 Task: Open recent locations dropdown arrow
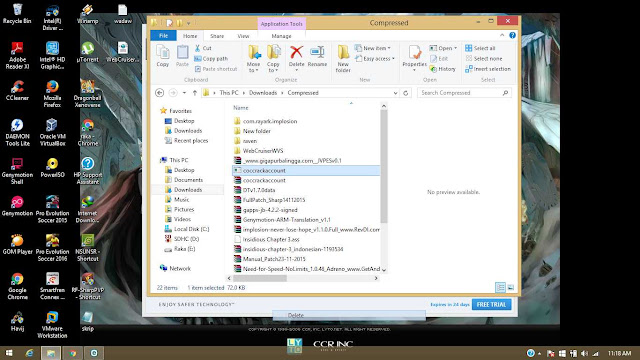pos(184,93)
